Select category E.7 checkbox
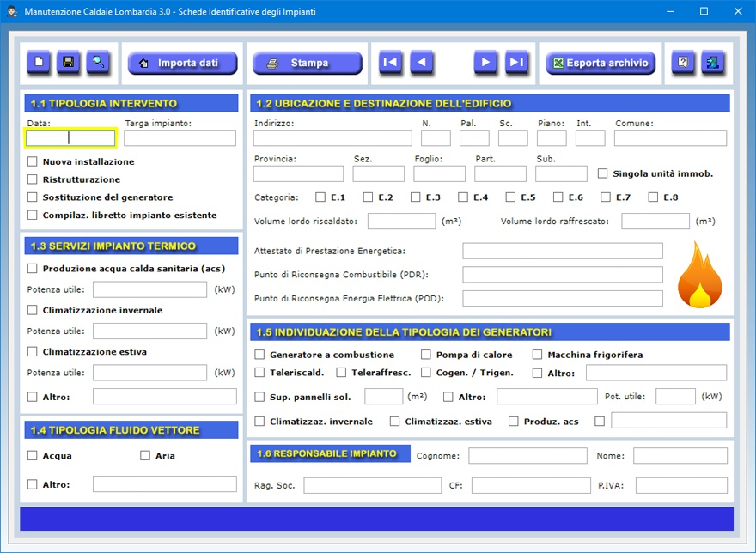Image resolution: width=756 pixels, height=553 pixels. (606, 197)
